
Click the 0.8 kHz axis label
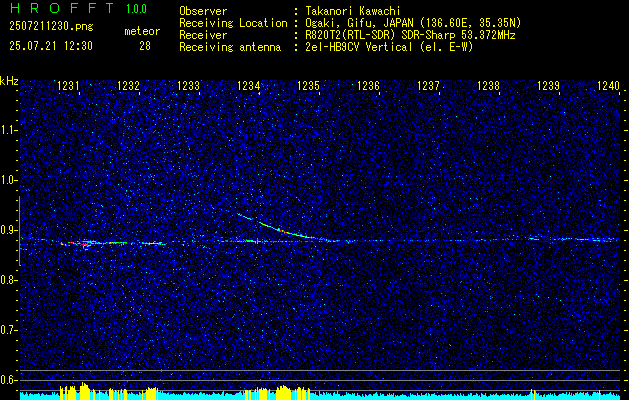tap(8, 280)
